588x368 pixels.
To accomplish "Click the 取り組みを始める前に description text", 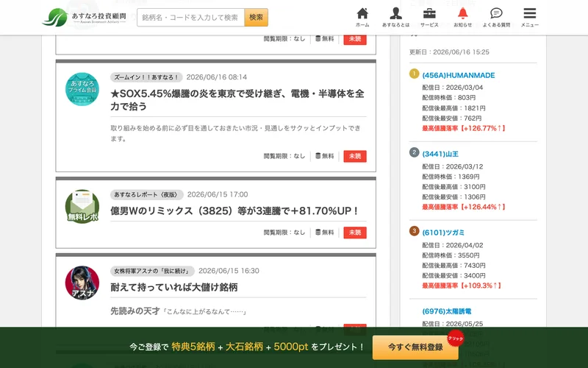I will click(x=235, y=133).
